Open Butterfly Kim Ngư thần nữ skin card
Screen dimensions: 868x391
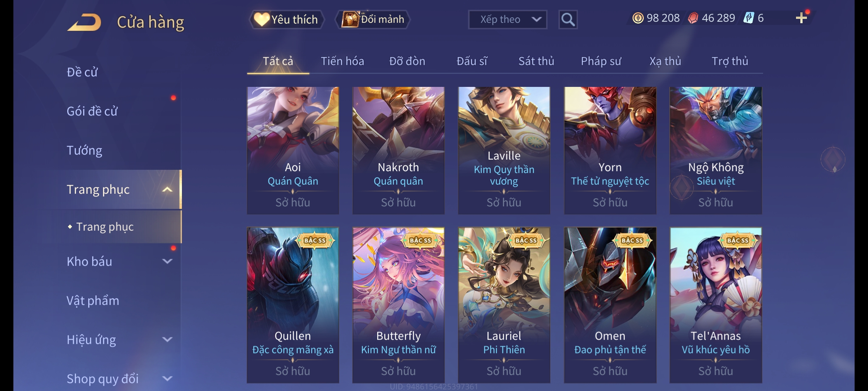(x=398, y=305)
